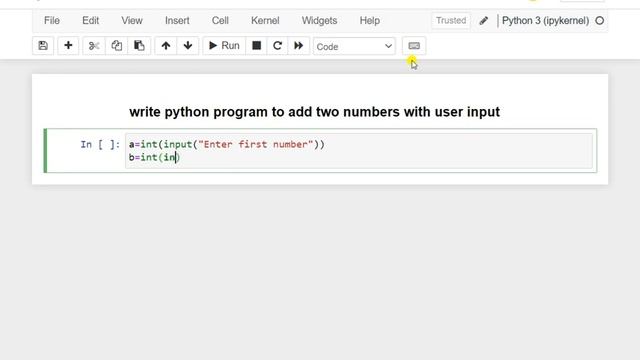Insert a new cell with the plus icon
This screenshot has height=360, width=640.
coord(68,46)
